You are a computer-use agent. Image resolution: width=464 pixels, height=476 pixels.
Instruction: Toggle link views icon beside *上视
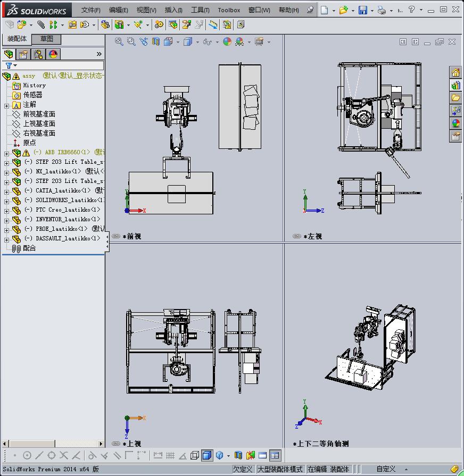[x=116, y=444]
